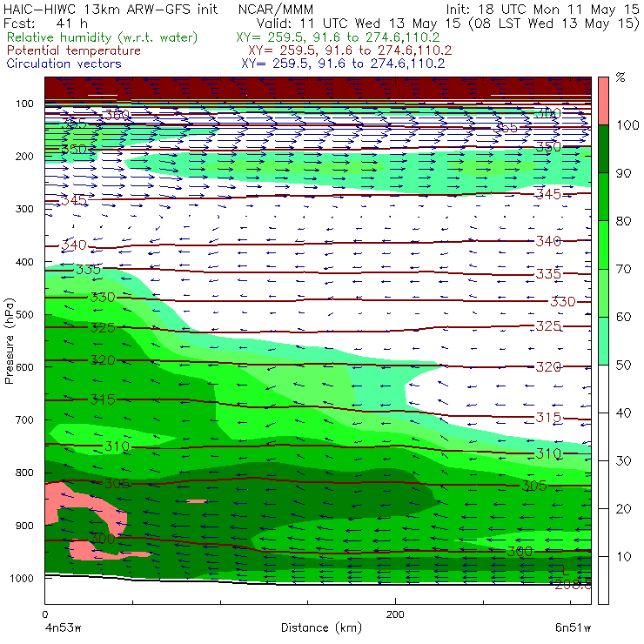
Task: Click 'Init: 18 UTC Mon 11 May 15'
Action: point(542,9)
